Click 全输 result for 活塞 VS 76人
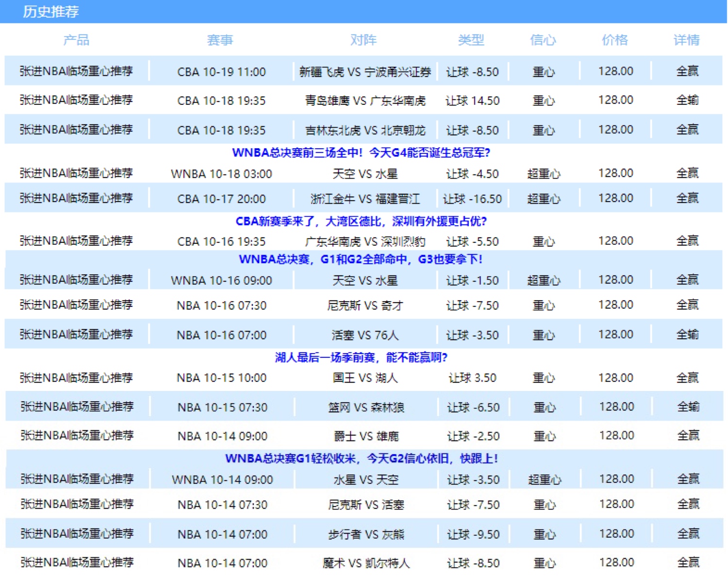 point(687,335)
